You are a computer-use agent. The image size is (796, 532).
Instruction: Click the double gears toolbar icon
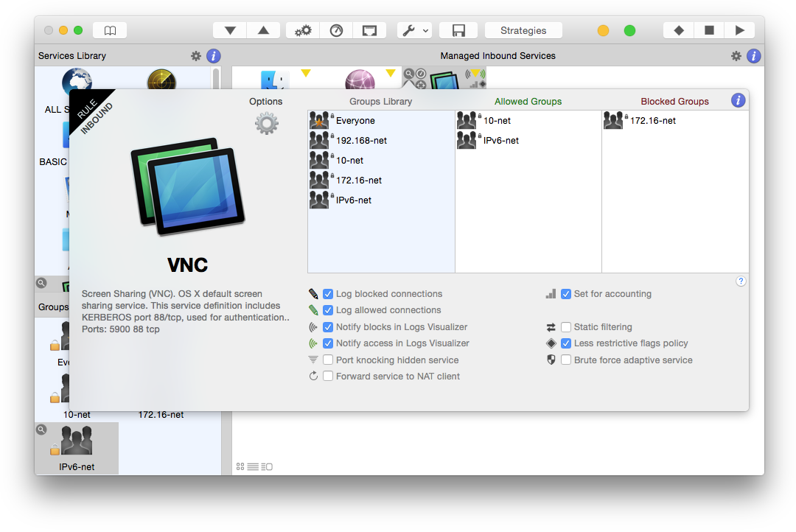pyautogui.click(x=303, y=30)
